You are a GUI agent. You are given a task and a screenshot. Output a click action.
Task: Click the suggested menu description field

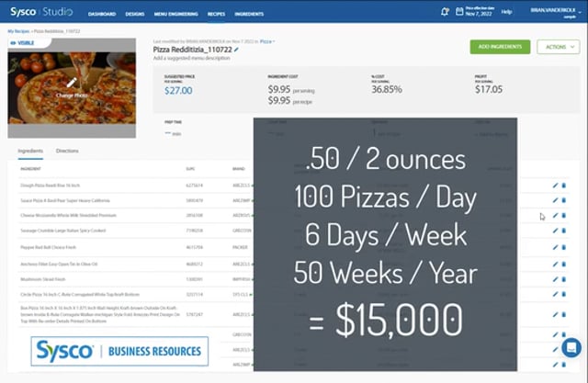pyautogui.click(x=191, y=58)
